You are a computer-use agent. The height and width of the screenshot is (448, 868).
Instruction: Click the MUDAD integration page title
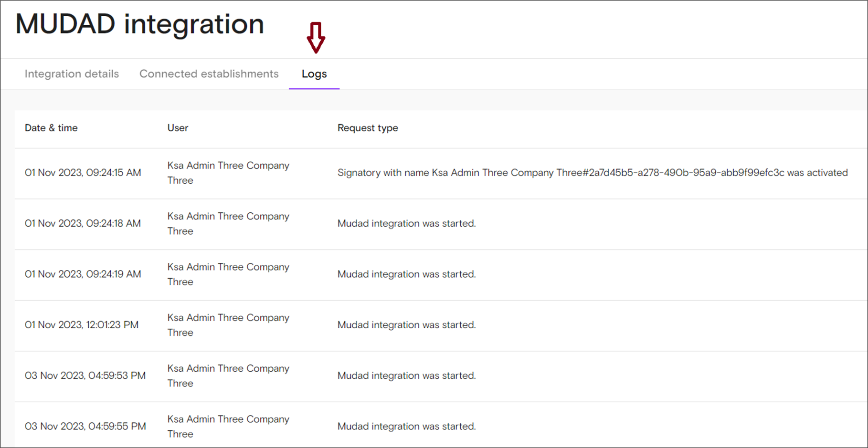(x=139, y=24)
